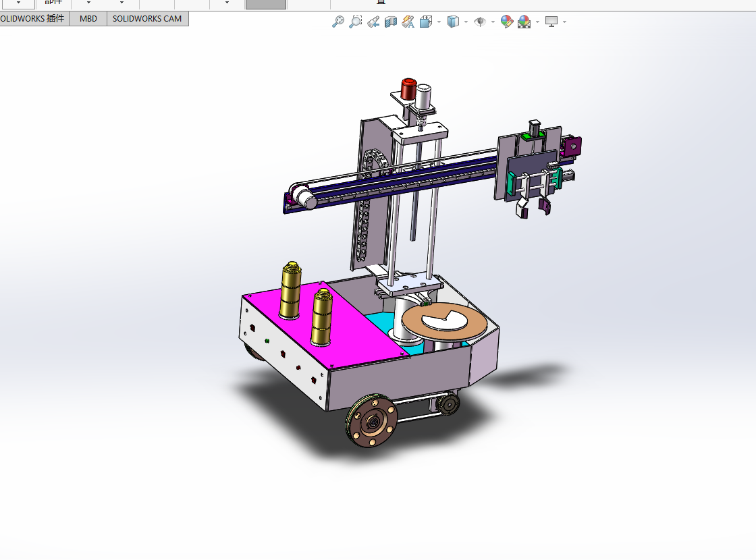Image resolution: width=756 pixels, height=560 pixels.
Task: Click the View Settings monitor icon
Action: [551, 22]
